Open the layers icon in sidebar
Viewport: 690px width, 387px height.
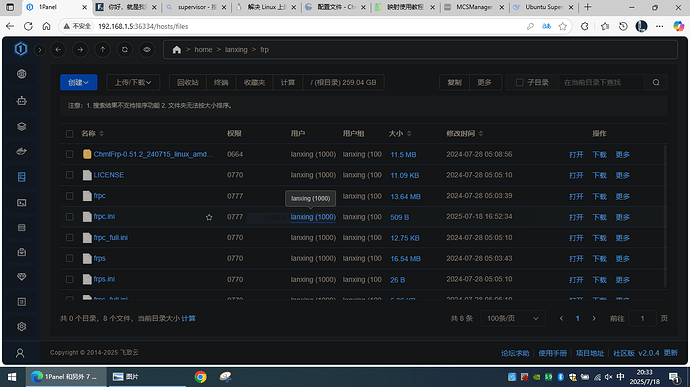point(22,126)
